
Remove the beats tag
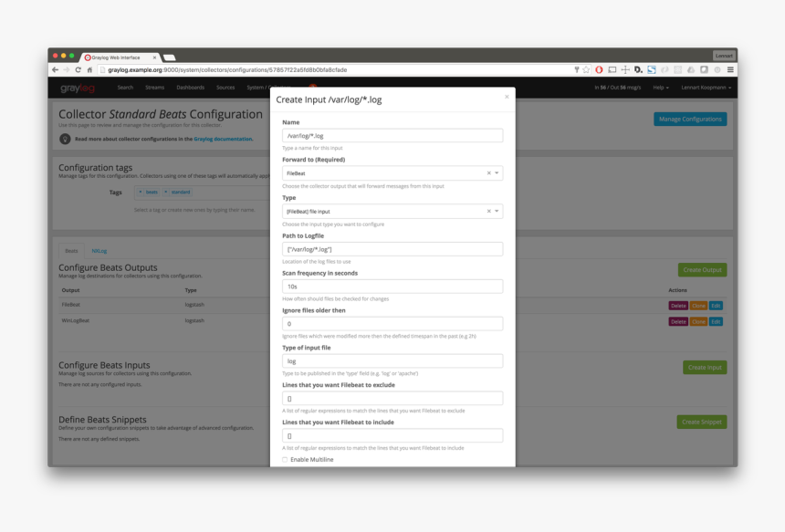coord(141,193)
